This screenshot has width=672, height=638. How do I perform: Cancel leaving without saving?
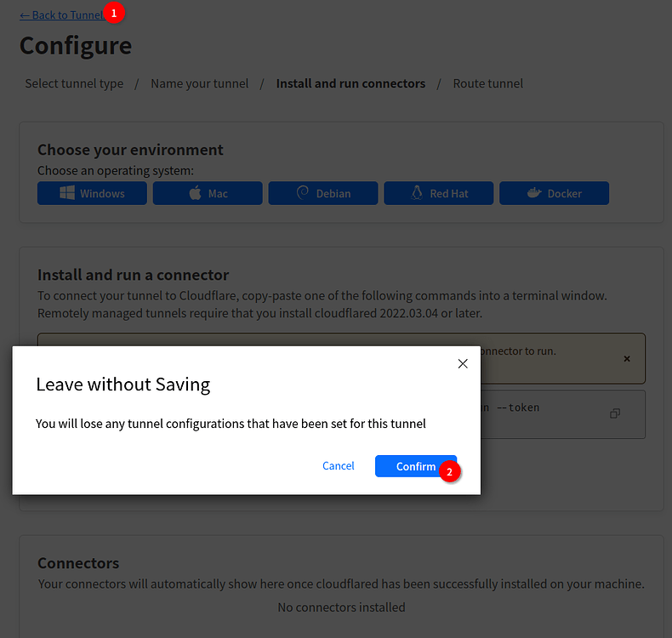338,466
